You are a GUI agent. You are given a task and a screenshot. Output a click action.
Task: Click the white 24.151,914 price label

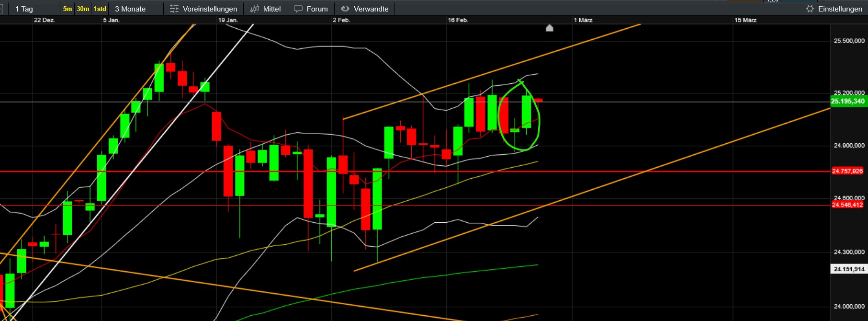[849, 269]
